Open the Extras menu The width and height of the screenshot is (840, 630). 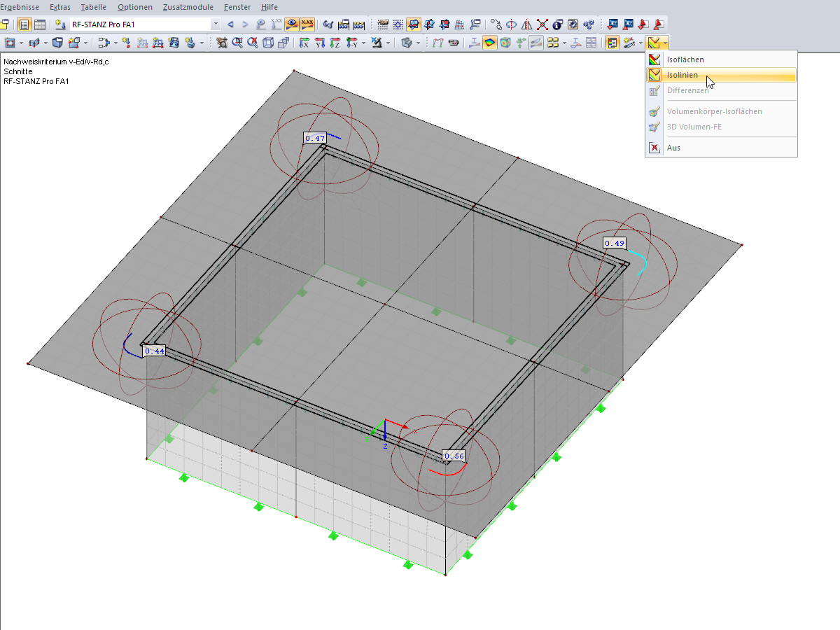point(60,7)
